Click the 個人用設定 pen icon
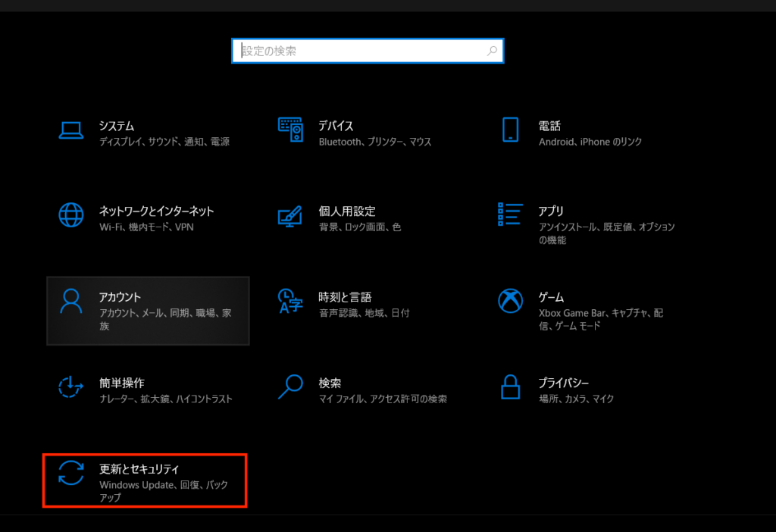The height and width of the screenshot is (532, 776). tap(290, 215)
